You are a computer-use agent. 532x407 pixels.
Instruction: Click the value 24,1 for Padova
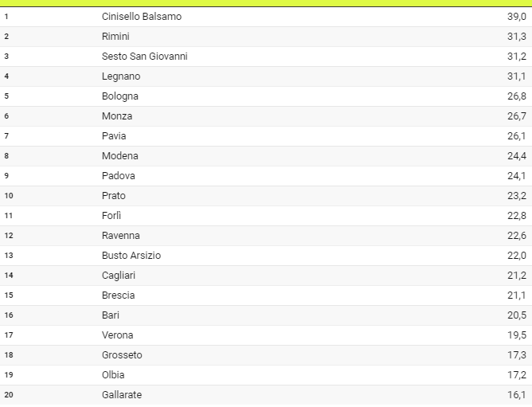(516, 176)
